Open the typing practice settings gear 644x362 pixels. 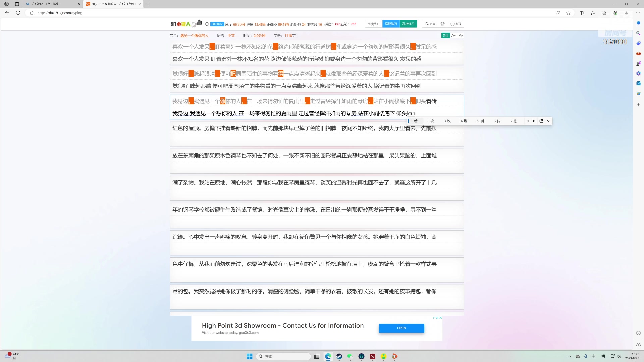[443, 24]
